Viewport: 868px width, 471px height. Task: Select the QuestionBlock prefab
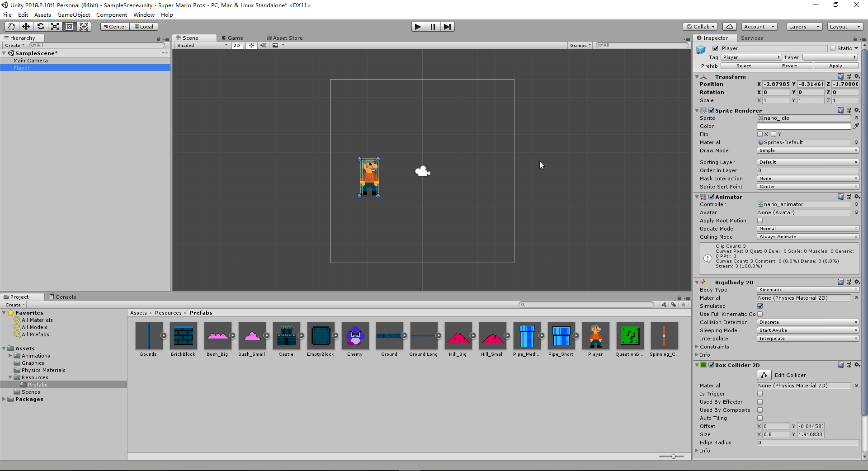click(630, 336)
